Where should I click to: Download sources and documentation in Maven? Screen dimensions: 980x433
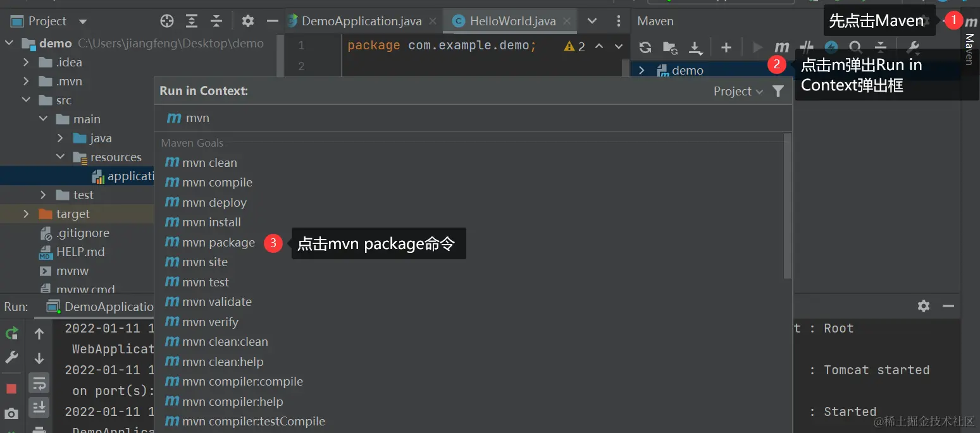click(x=695, y=47)
